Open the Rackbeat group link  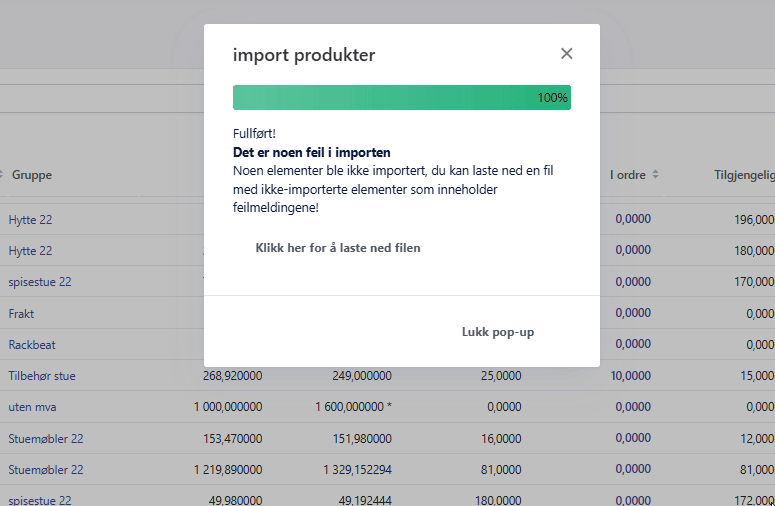[32, 345]
